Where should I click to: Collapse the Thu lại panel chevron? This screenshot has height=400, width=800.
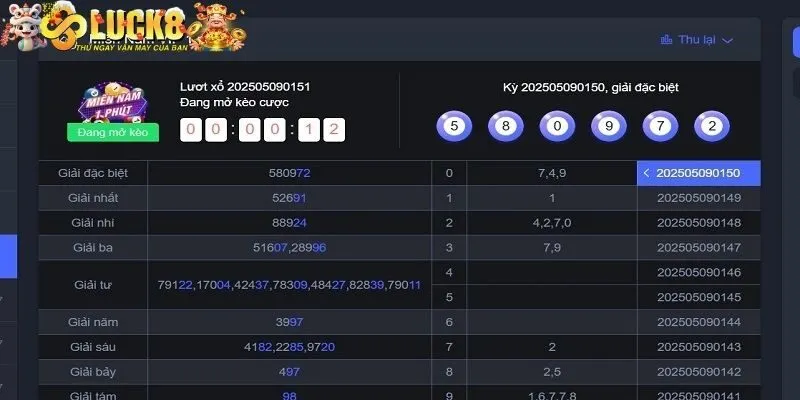pyautogui.click(x=728, y=41)
